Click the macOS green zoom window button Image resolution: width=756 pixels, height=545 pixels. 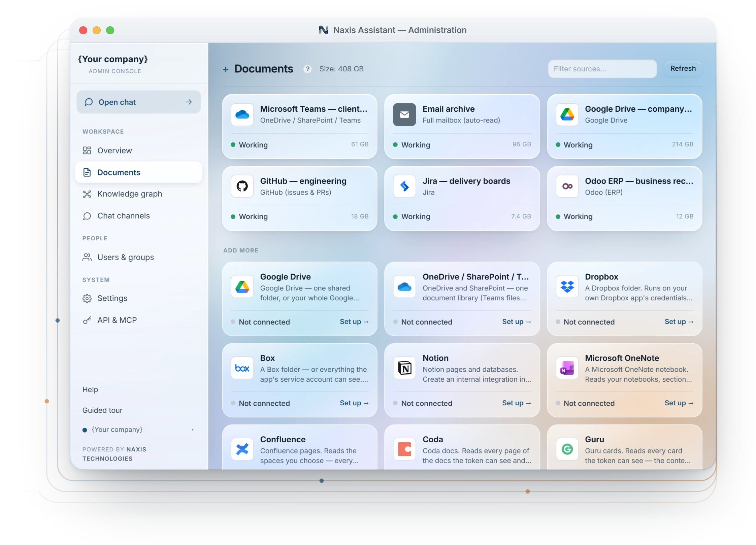[x=110, y=30]
